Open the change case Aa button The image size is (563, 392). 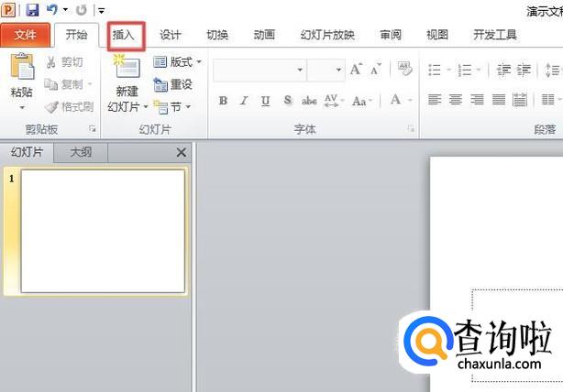pos(362,101)
